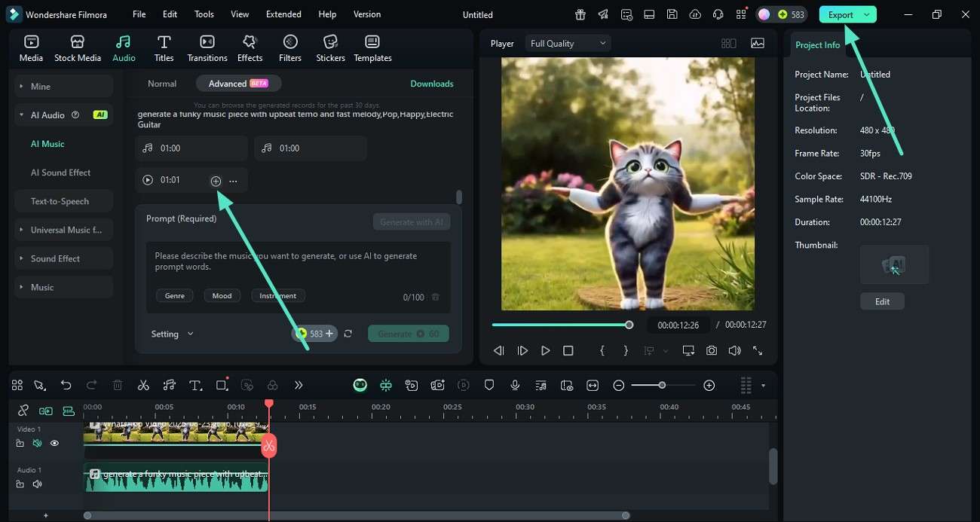Click the mark-in curly brace icon
This screenshot has height=522, width=980.
click(602, 350)
